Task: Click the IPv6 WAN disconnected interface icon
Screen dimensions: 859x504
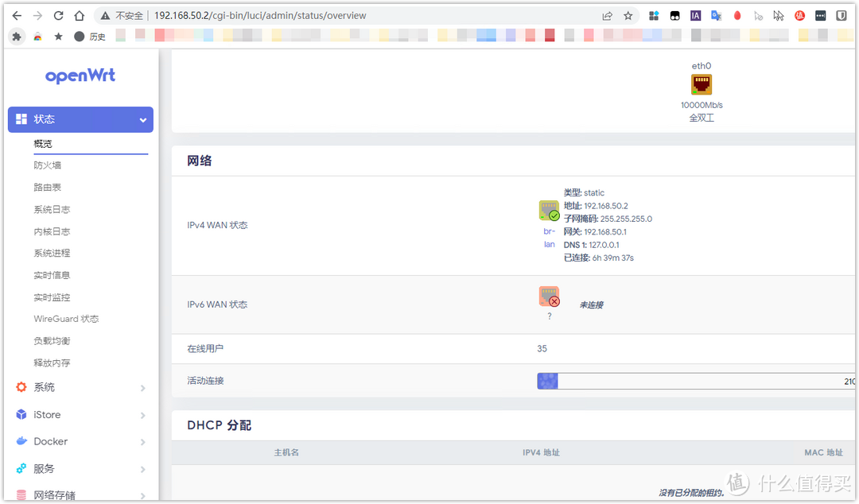Action: (x=549, y=297)
